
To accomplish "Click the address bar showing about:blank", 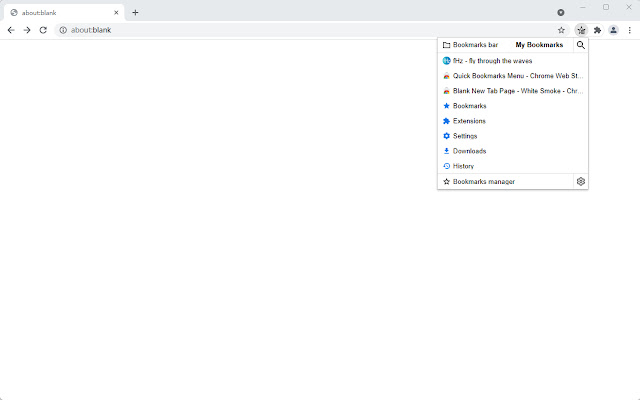I will pos(300,30).
